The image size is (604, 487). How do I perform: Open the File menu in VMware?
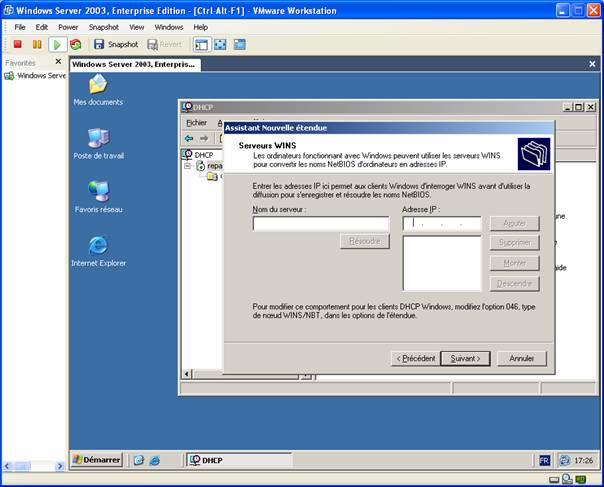[20, 27]
